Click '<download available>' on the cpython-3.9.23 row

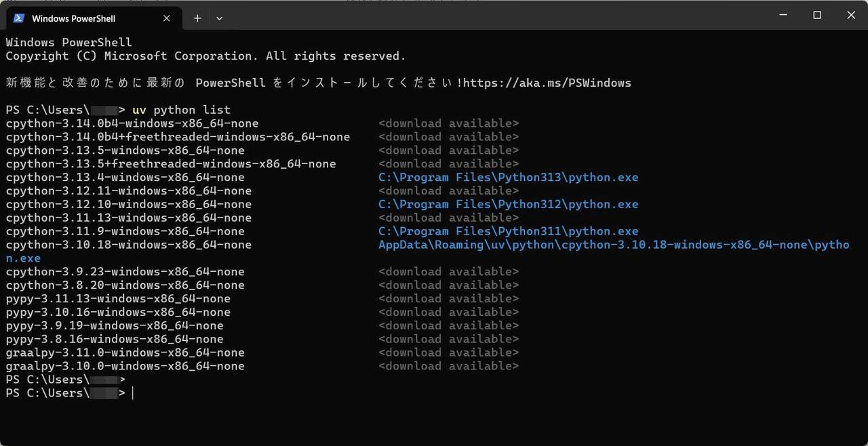[449, 272]
